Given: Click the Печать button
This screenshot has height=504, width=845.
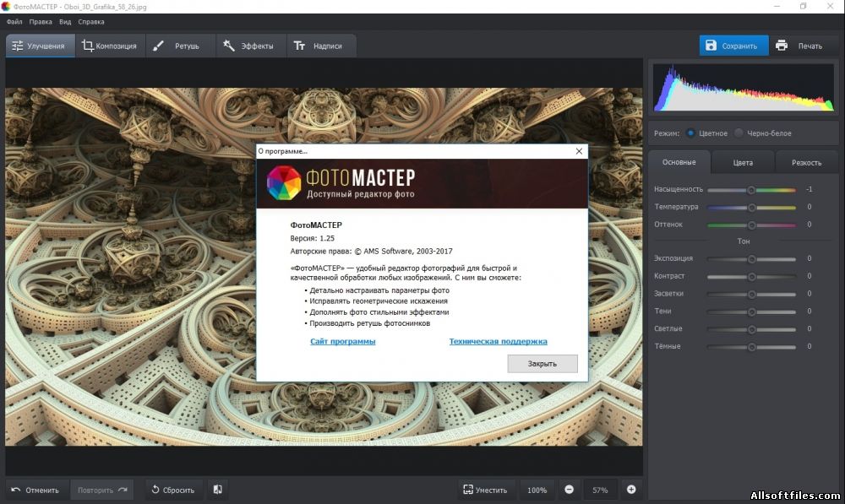Looking at the screenshot, I should 803,46.
